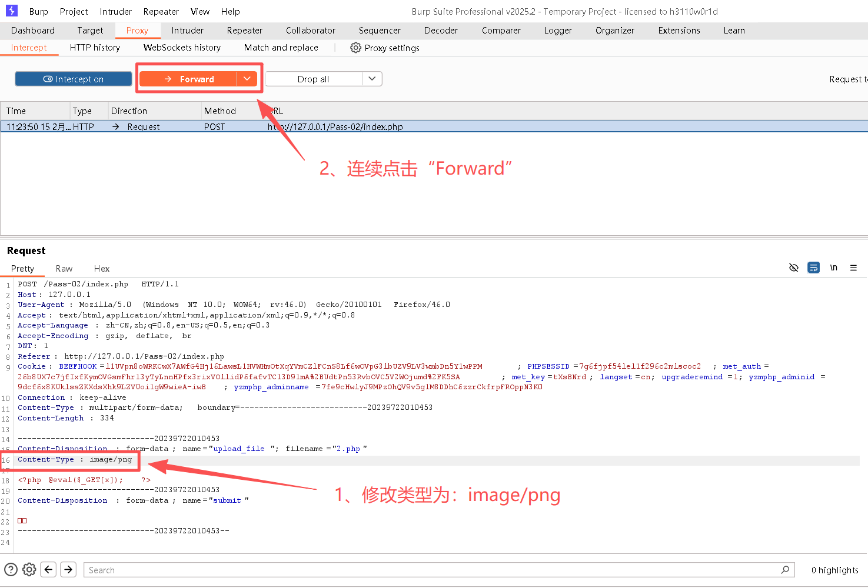
Task: Switch to WebSockets history sub-tab
Action: tap(182, 48)
